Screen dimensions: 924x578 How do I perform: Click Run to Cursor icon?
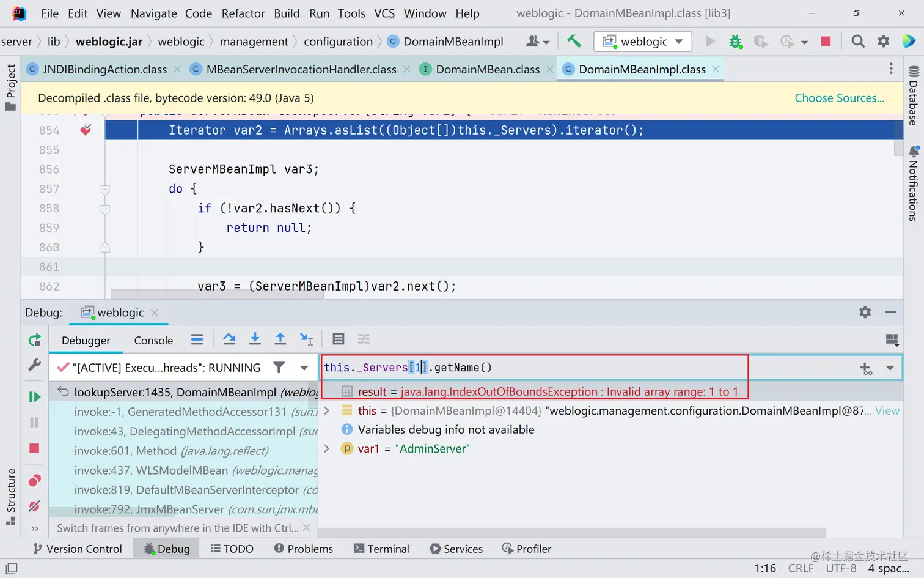(306, 339)
